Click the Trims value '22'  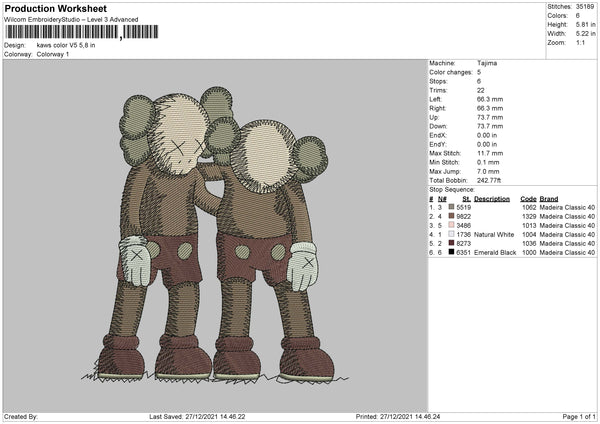point(481,90)
